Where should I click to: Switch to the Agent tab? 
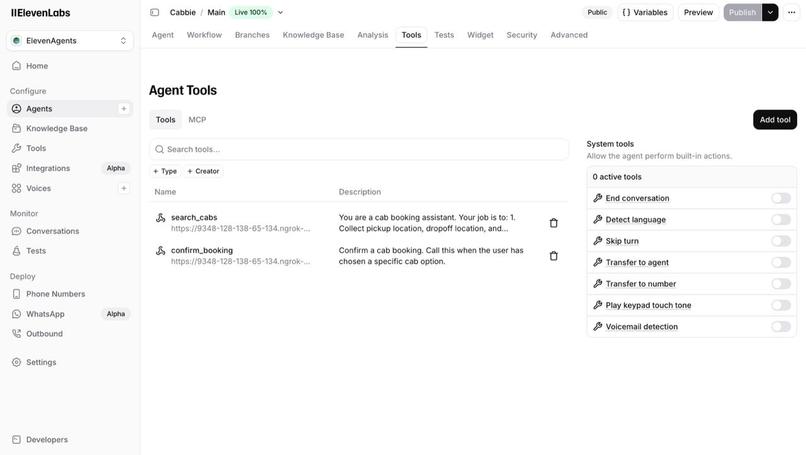(x=163, y=35)
